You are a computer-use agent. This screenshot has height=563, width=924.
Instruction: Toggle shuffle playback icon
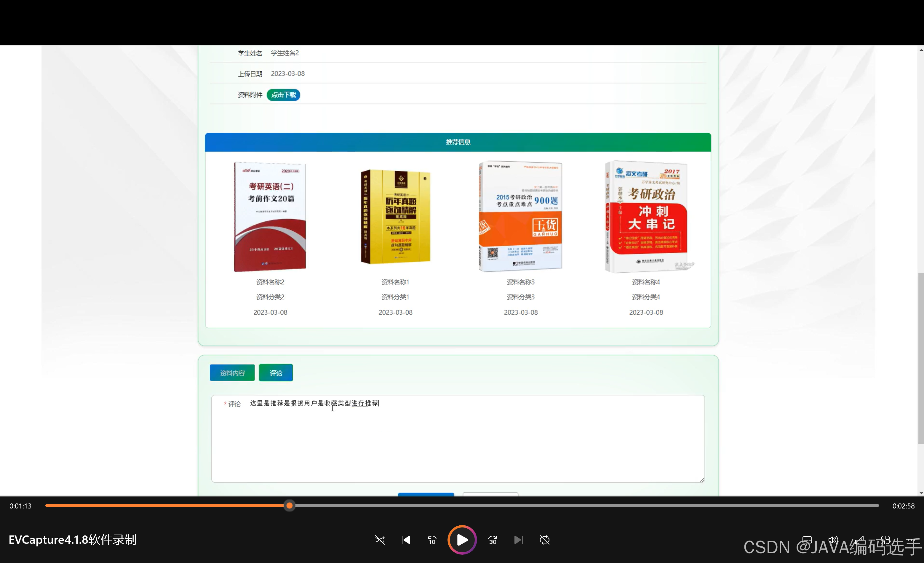[x=380, y=540]
